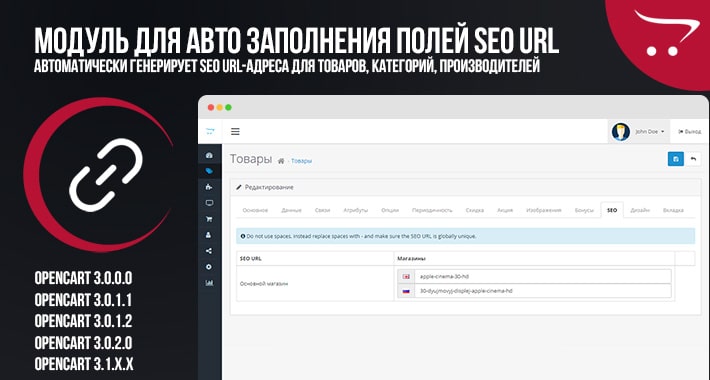This screenshot has height=380, width=710.
Task: Click the back arrow cancel button
Action: pos(693,159)
